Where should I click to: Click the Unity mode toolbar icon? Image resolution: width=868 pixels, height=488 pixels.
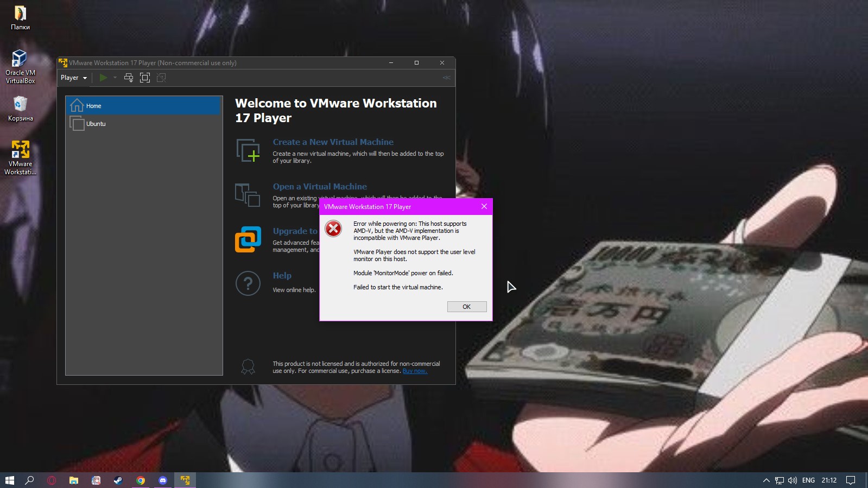[x=161, y=78]
